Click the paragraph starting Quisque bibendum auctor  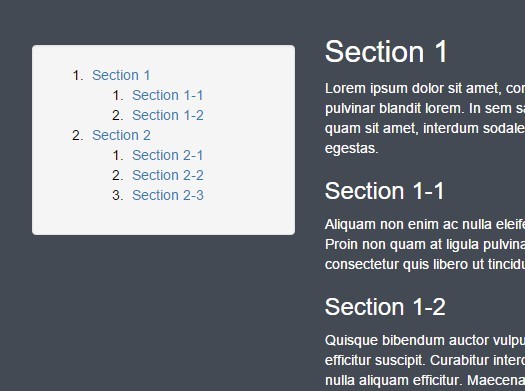point(425,360)
